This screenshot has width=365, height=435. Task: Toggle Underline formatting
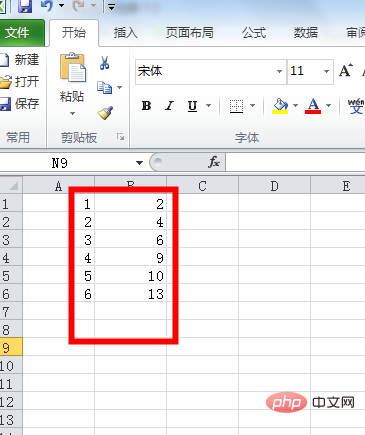point(192,106)
